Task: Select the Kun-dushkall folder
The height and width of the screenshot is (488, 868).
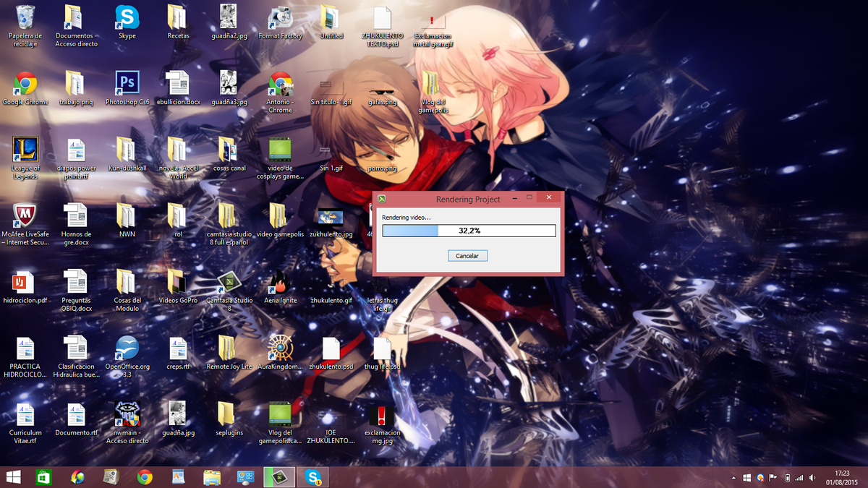Action: (x=127, y=154)
